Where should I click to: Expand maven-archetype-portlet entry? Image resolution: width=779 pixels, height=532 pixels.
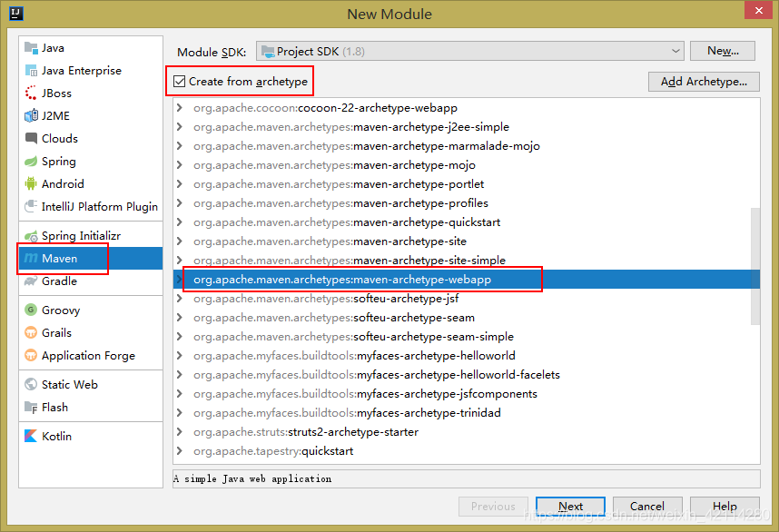click(180, 183)
